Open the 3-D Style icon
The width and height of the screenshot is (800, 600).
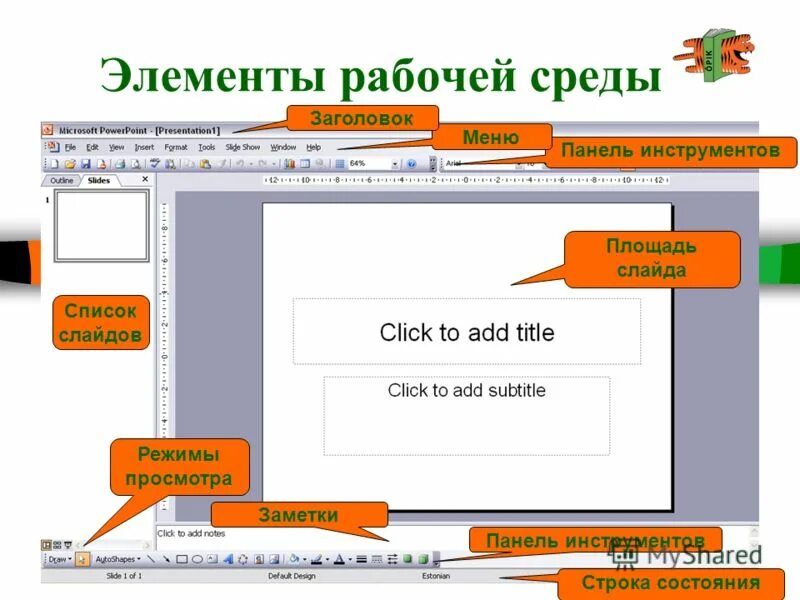coord(423,559)
